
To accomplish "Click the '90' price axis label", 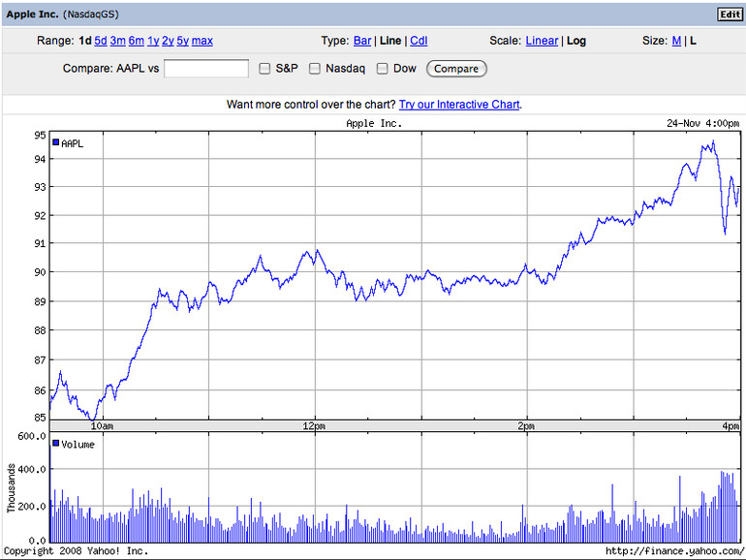I will tap(40, 272).
